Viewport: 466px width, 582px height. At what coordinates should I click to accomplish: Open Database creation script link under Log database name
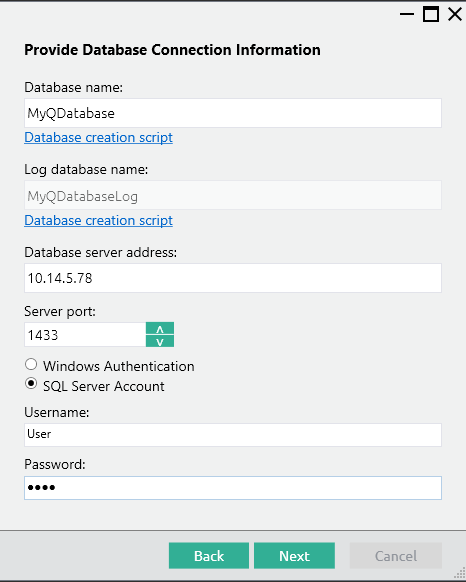98,220
